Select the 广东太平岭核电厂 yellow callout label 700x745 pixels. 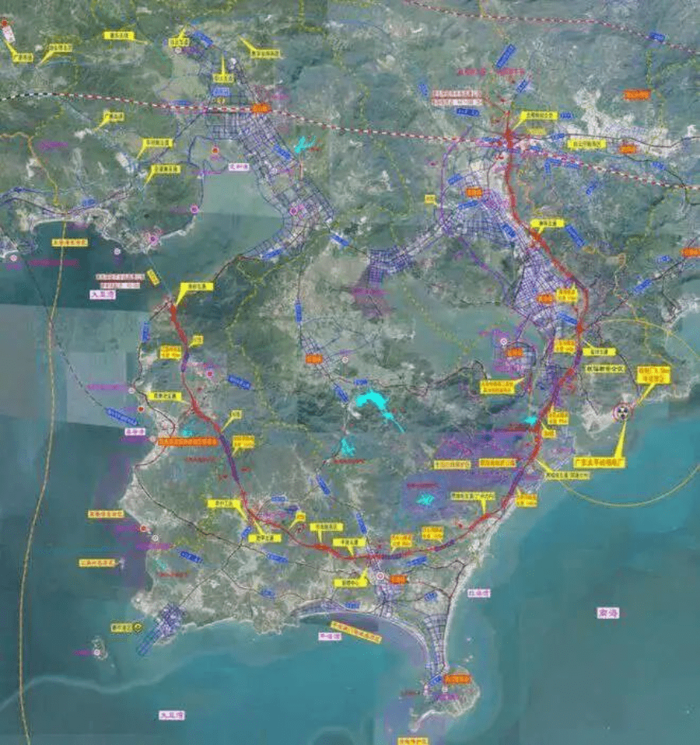tap(599, 462)
